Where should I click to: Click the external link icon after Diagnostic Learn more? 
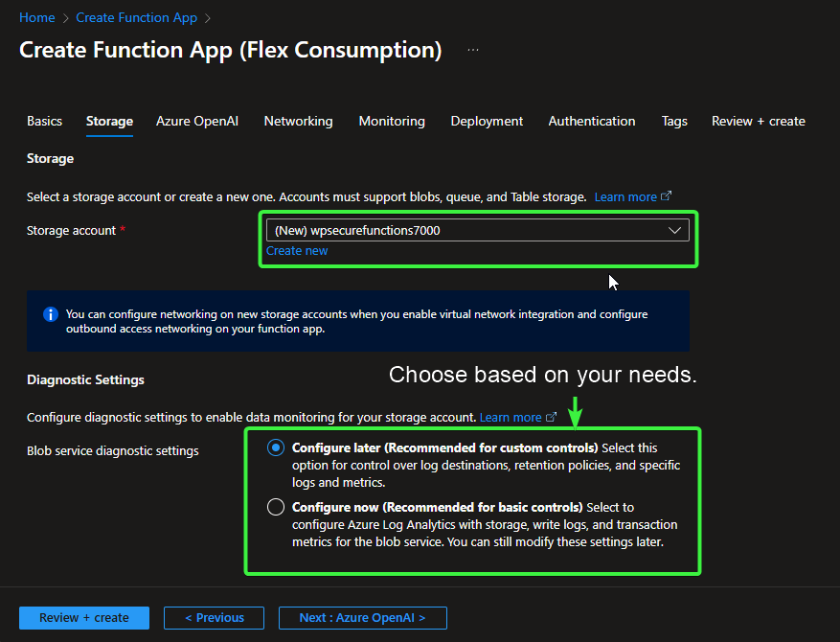[x=551, y=417]
